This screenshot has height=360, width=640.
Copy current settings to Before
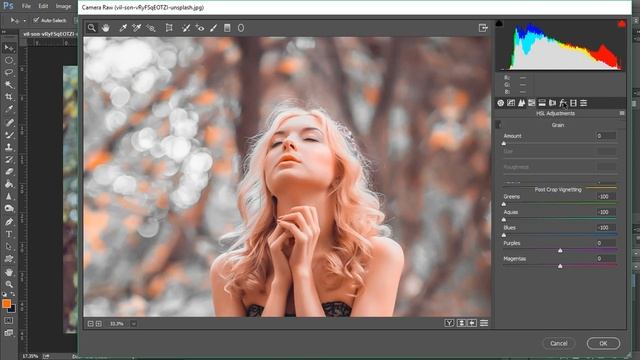click(x=472, y=323)
